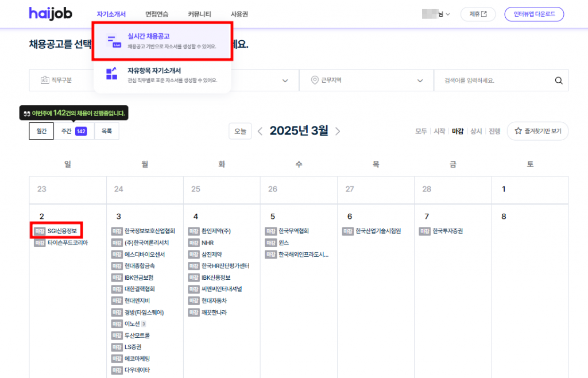Click the 직무구분 filter icon
The height and width of the screenshot is (378, 588).
coord(44,80)
